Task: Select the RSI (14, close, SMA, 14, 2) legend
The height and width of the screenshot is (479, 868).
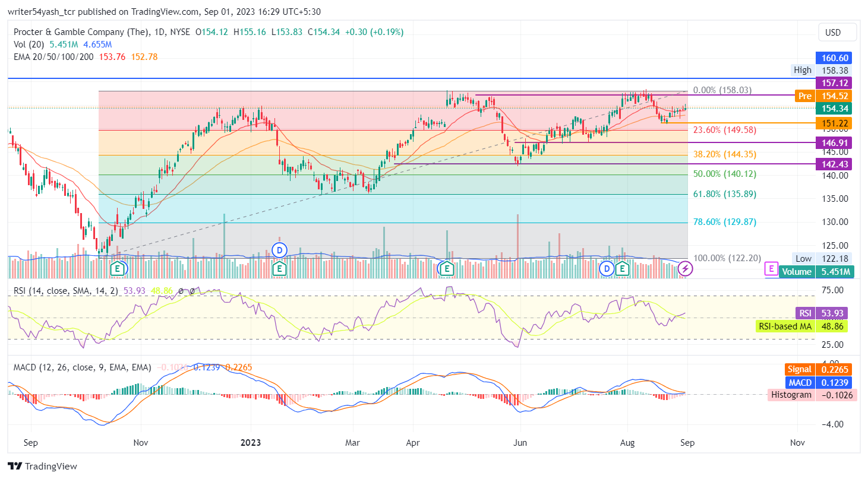Action: (x=66, y=291)
